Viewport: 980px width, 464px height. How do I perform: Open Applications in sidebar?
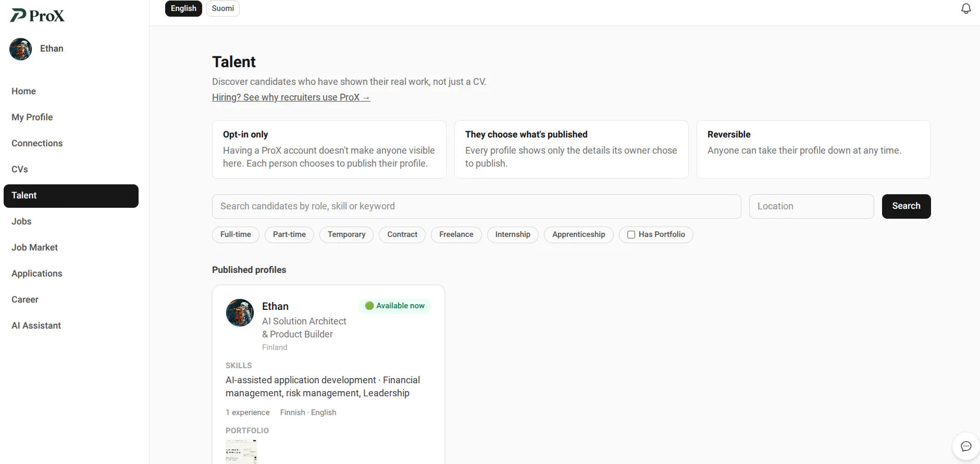tap(71, 273)
